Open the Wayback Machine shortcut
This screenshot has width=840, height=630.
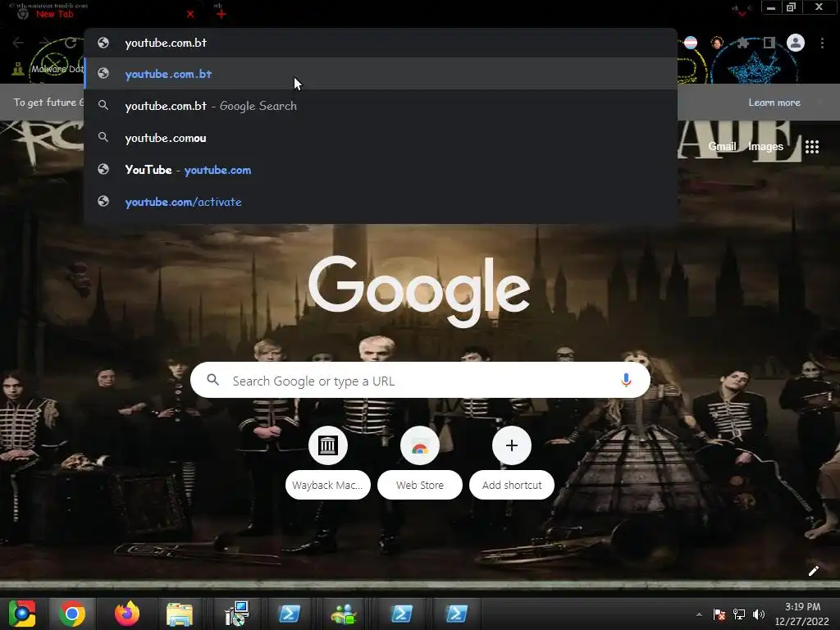coord(328,445)
